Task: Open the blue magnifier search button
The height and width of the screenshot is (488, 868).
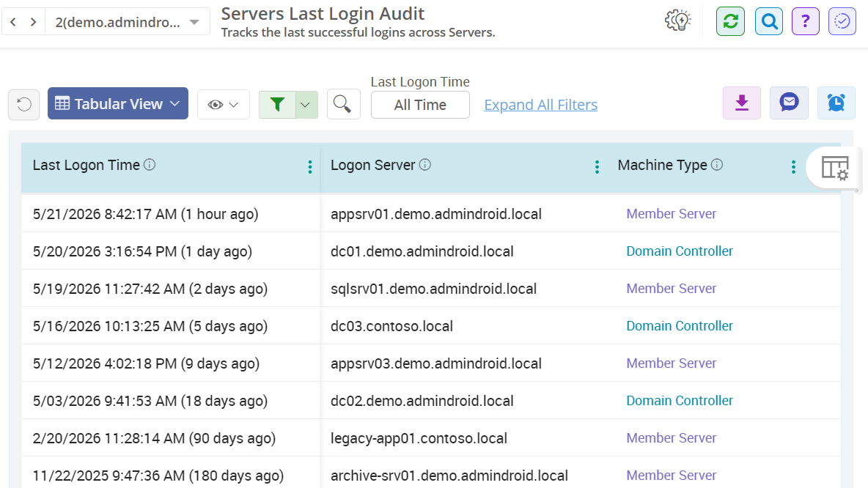Action: [x=769, y=21]
